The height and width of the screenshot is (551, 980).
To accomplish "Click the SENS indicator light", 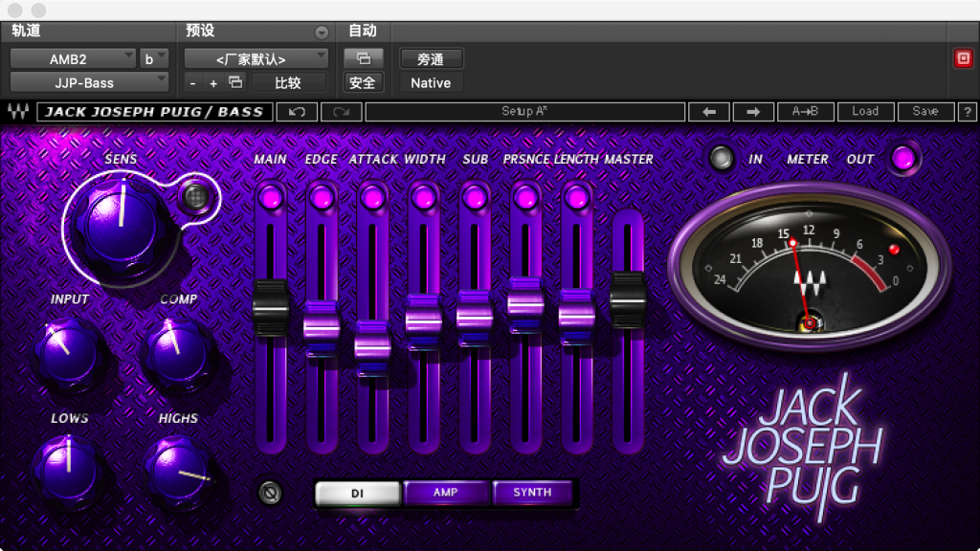I will pos(195,197).
